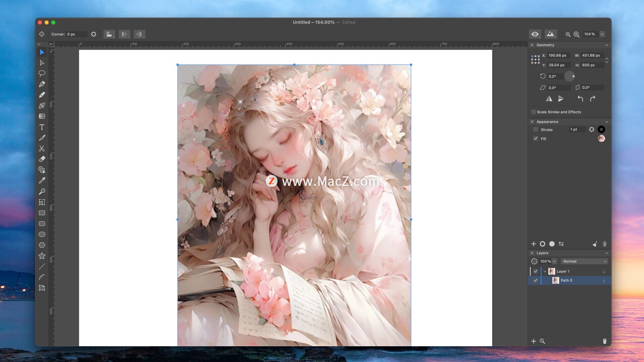The height and width of the screenshot is (362, 644).
Task: Select the Eraser tool
Action: point(42,159)
